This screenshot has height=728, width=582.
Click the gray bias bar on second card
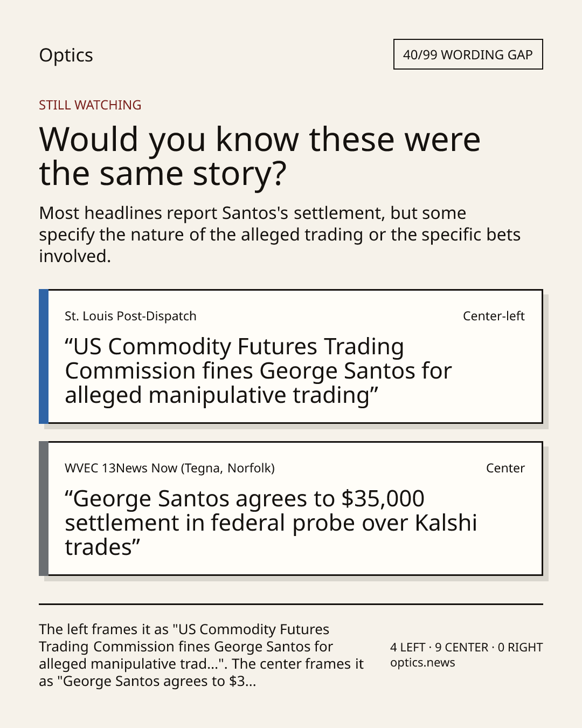(x=44, y=509)
